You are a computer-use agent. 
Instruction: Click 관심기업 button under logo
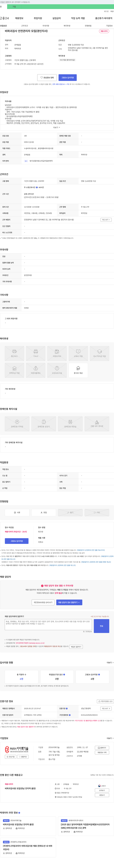10,757
